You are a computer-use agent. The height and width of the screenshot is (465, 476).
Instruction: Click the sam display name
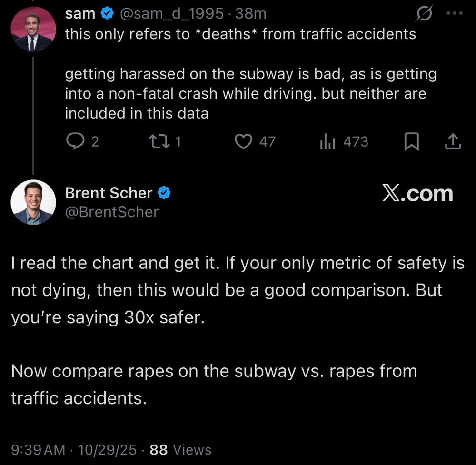(x=80, y=14)
